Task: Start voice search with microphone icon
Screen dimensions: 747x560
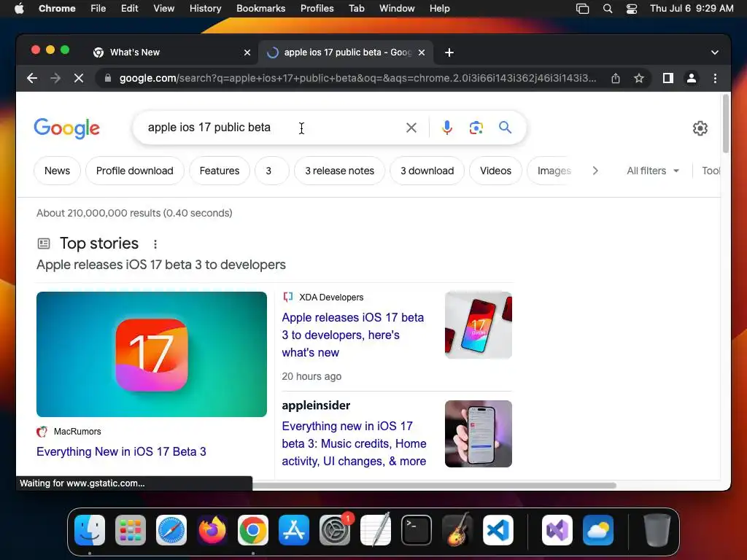Action: coord(447,128)
